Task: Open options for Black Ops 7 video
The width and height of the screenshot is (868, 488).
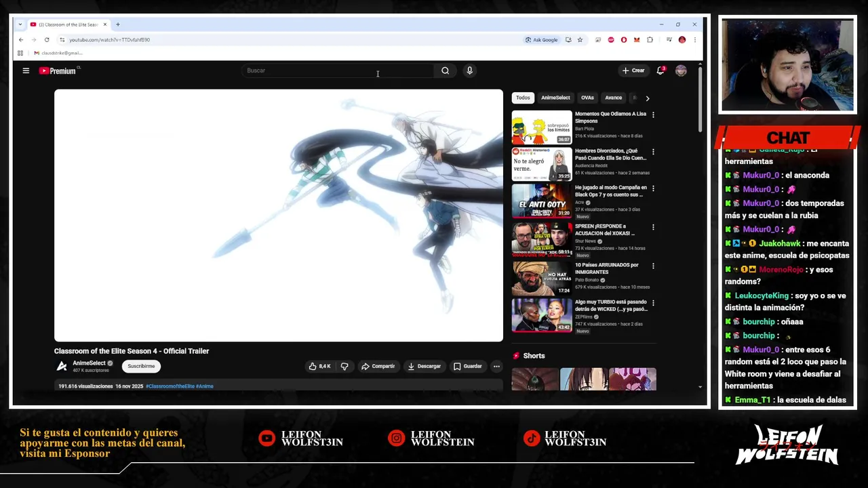Action: tap(653, 188)
